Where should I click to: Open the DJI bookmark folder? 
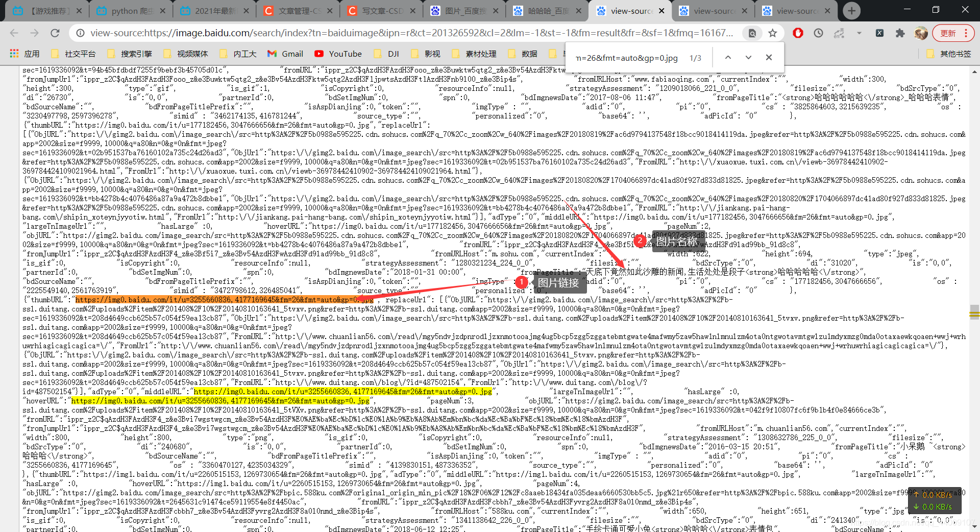click(386, 54)
